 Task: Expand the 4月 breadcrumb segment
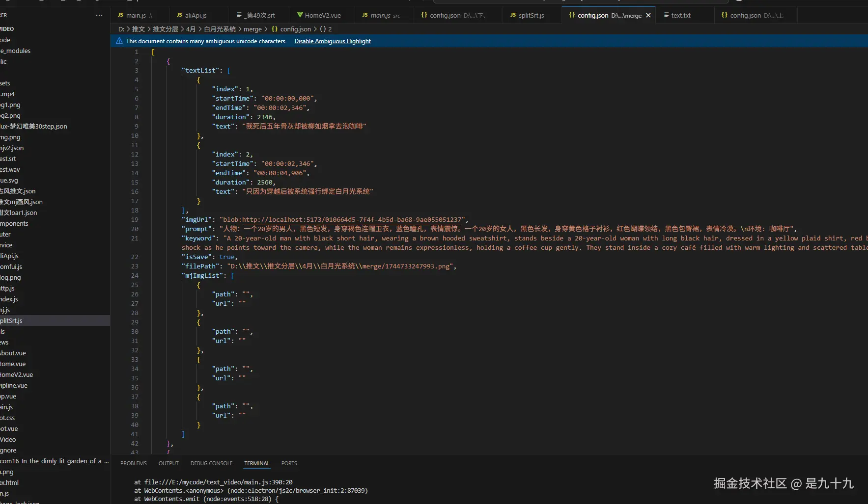pos(191,29)
